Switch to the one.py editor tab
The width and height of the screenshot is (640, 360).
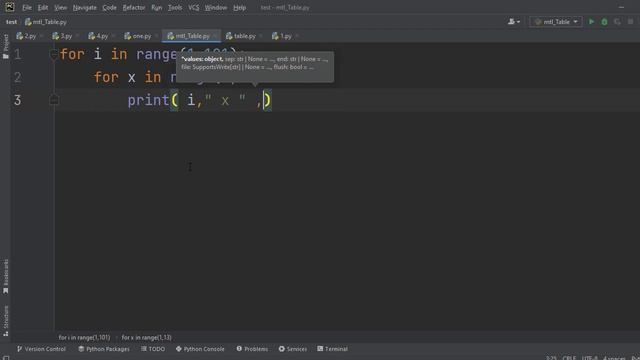pyautogui.click(x=138, y=36)
